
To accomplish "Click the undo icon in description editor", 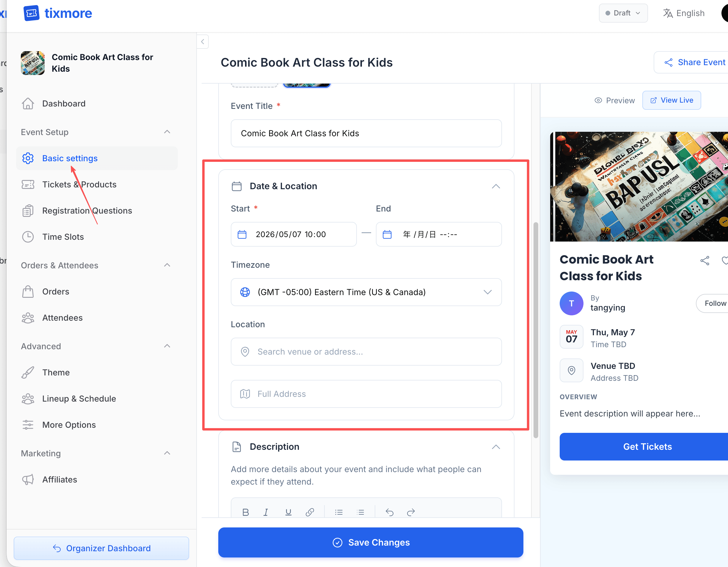I will click(x=389, y=512).
